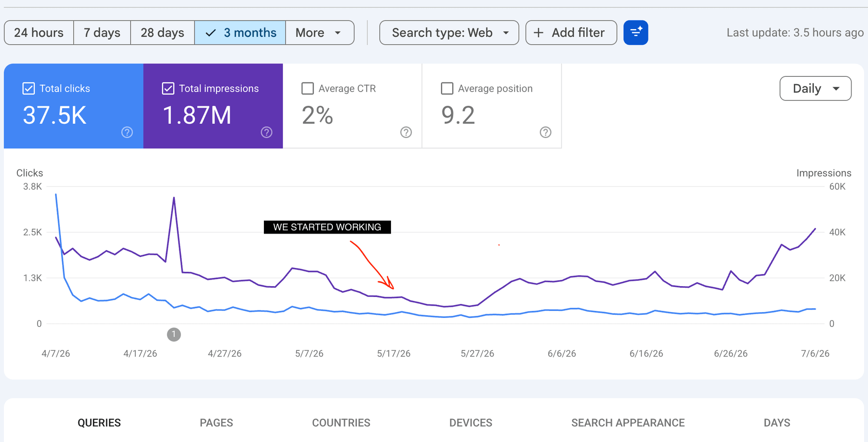The image size is (868, 442).
Task: Enable the Average position checkbox
Action: click(447, 89)
